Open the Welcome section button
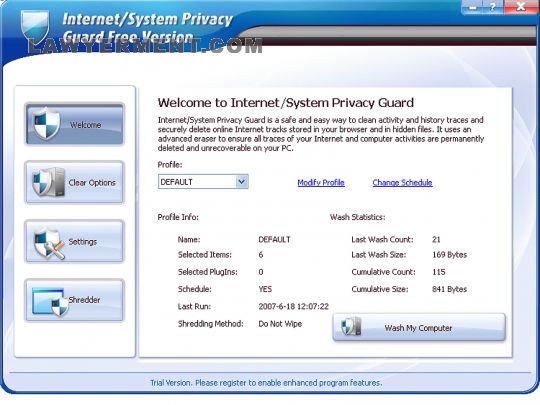 click(x=74, y=124)
